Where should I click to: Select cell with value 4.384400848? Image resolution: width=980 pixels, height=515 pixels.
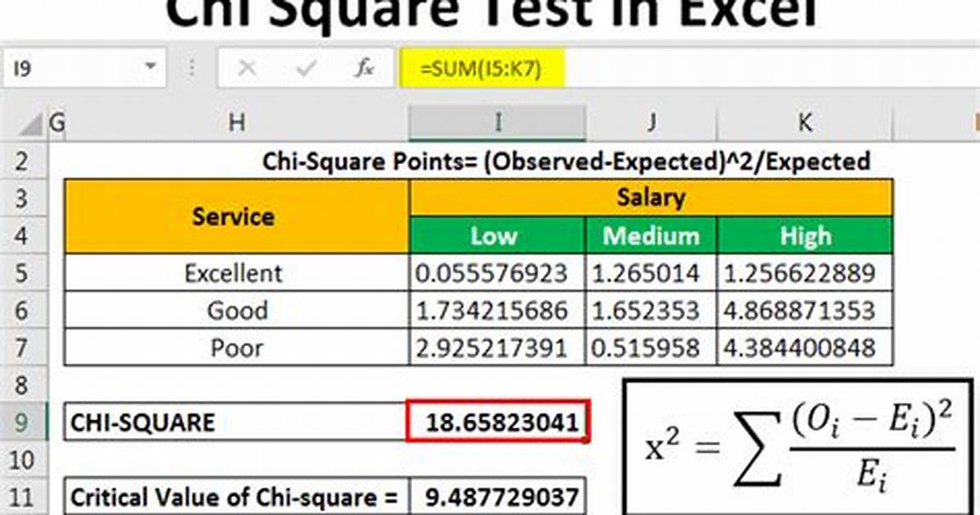coord(805,347)
